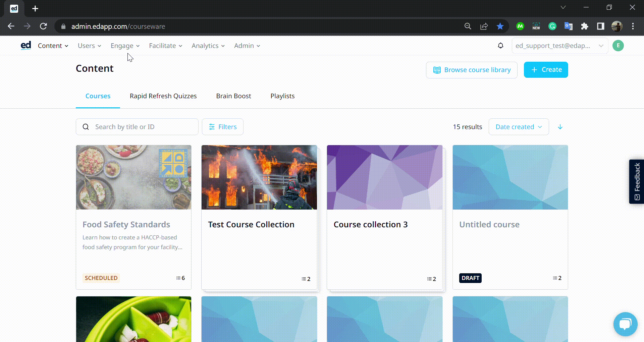The width and height of the screenshot is (644, 342).
Task: Open the Feedback side tab
Action: click(637, 182)
